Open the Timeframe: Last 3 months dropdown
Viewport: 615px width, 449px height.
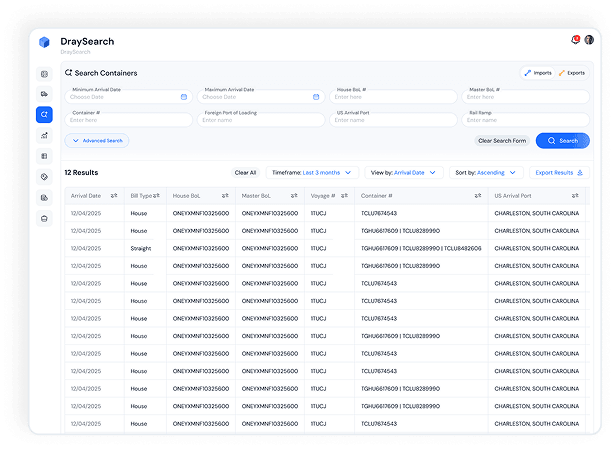pyautogui.click(x=312, y=173)
